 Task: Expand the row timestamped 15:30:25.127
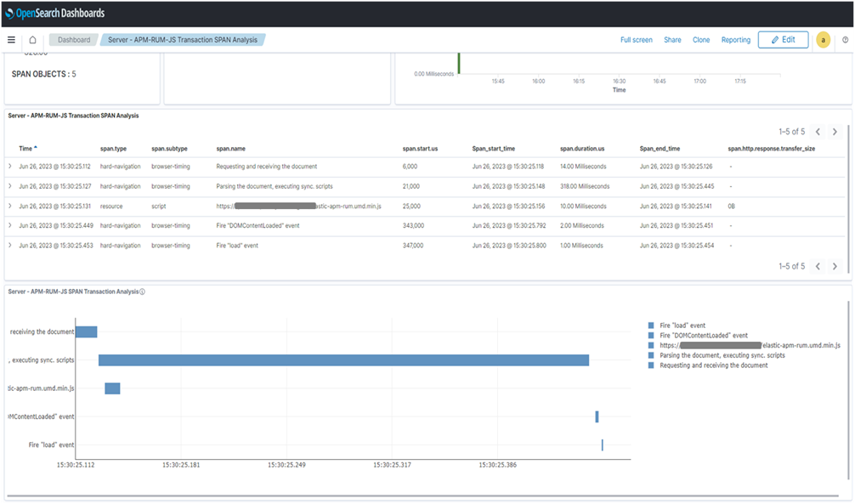(10, 186)
